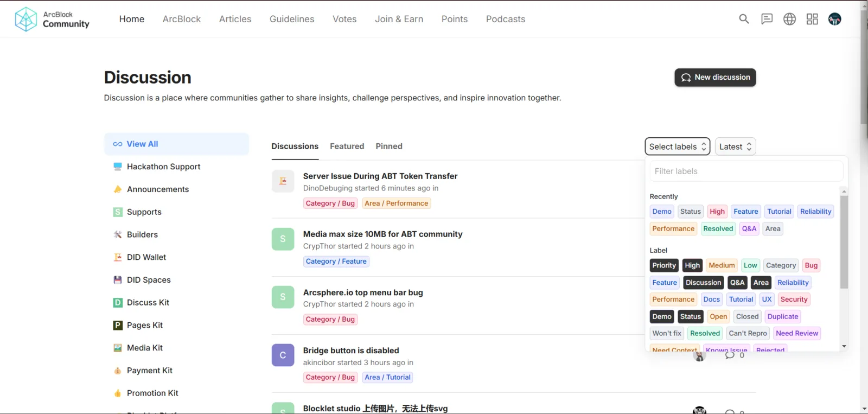868x414 pixels.
Task: Select the Docs label chip
Action: (x=712, y=300)
